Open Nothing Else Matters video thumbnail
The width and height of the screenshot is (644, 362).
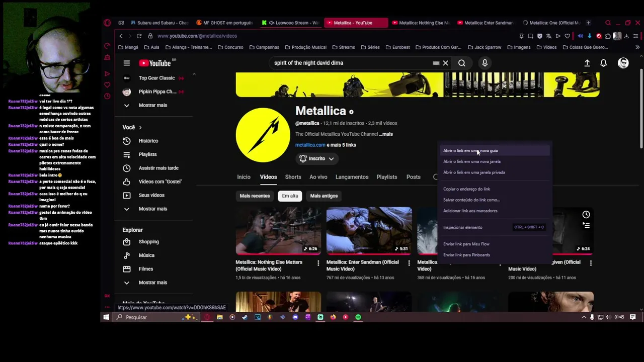[x=278, y=230]
